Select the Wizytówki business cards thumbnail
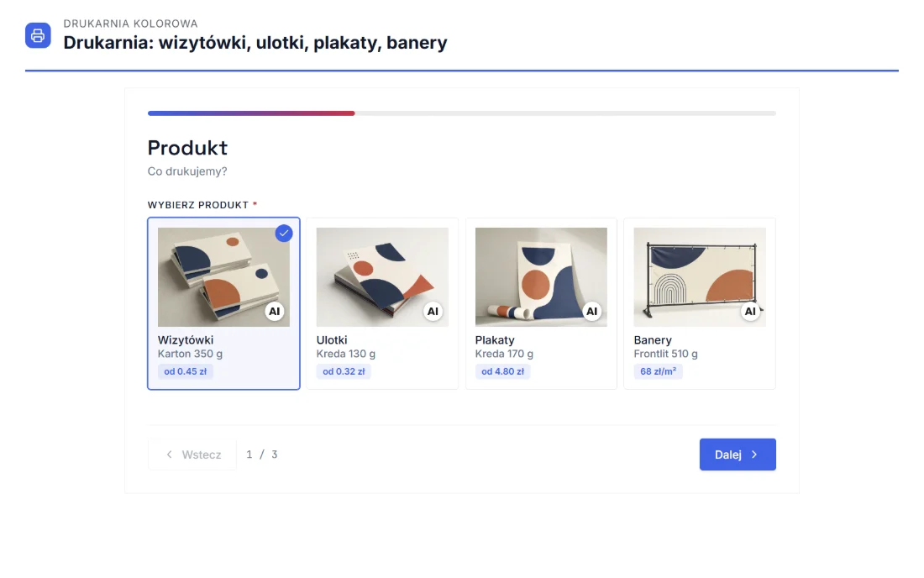The image size is (924, 578). pyautogui.click(x=224, y=277)
